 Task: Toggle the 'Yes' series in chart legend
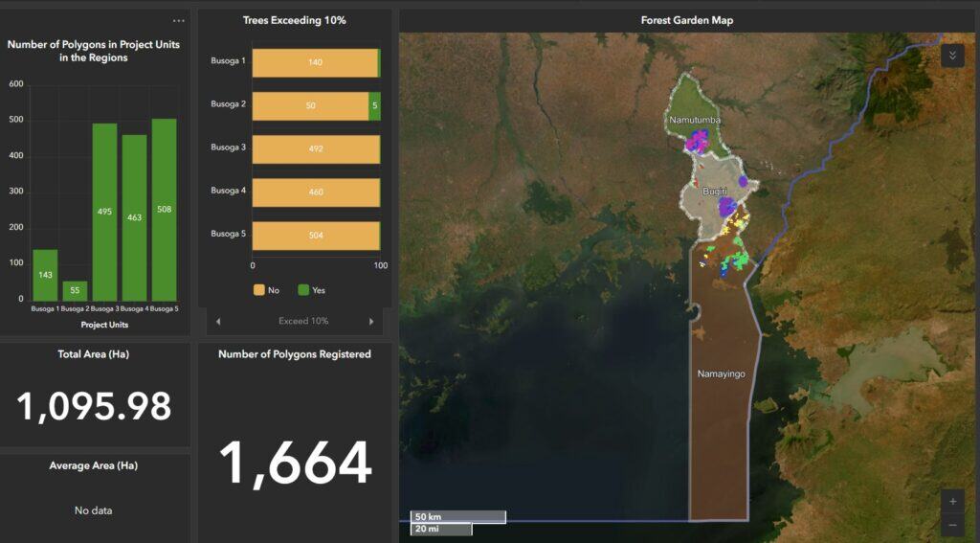pyautogui.click(x=312, y=290)
